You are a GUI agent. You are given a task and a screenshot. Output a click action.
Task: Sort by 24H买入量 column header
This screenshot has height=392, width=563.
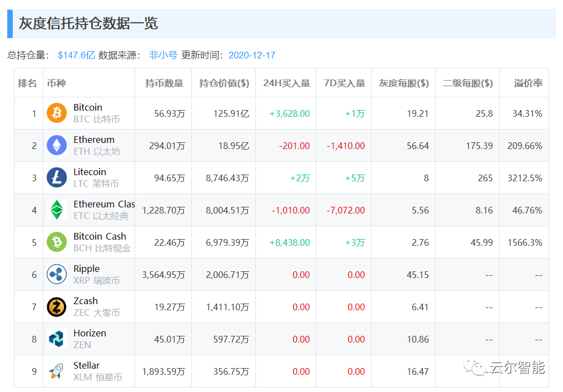pyautogui.click(x=287, y=83)
